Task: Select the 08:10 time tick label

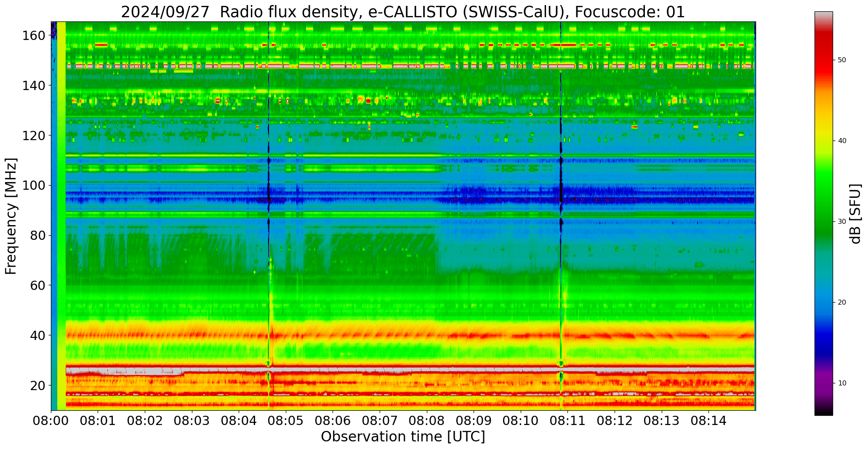Action: click(521, 420)
